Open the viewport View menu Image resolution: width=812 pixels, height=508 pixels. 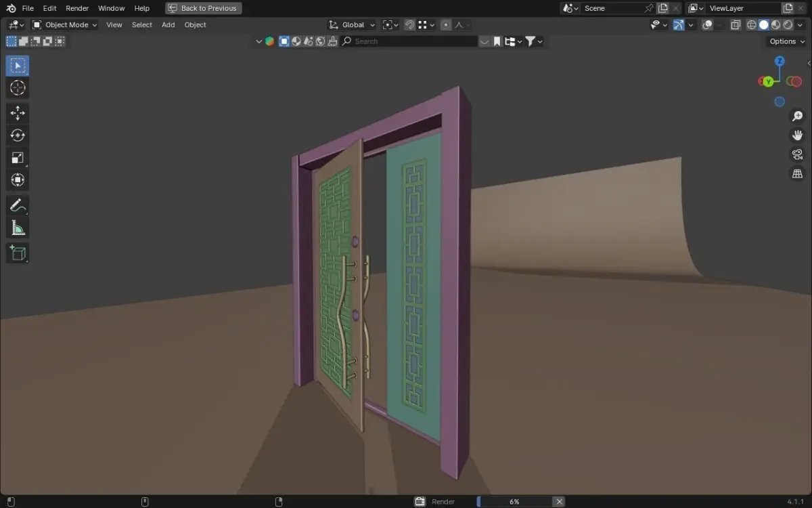[114, 25]
